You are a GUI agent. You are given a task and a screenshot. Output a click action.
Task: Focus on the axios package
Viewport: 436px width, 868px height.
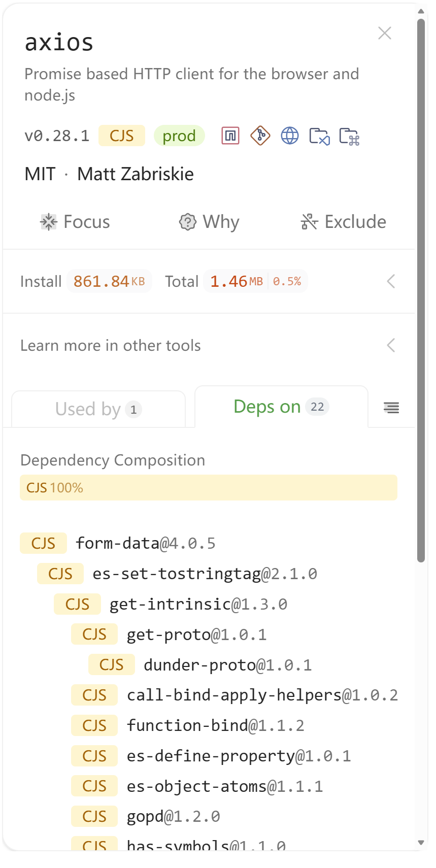[75, 222]
